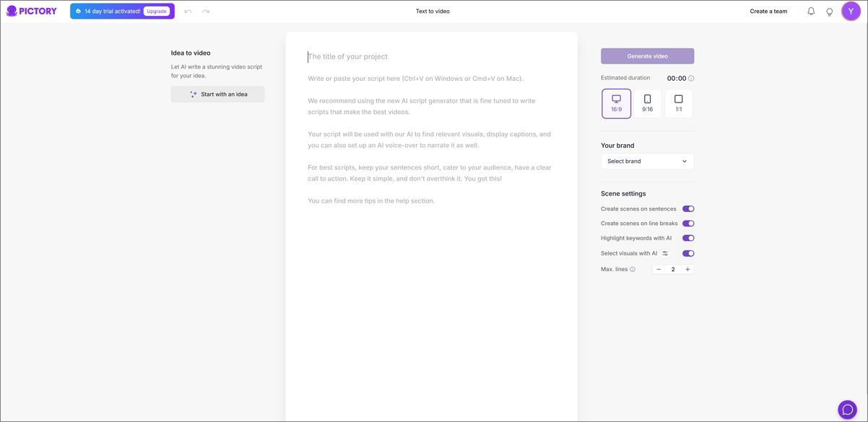Turn off Highlight keywords with AI

688,238
